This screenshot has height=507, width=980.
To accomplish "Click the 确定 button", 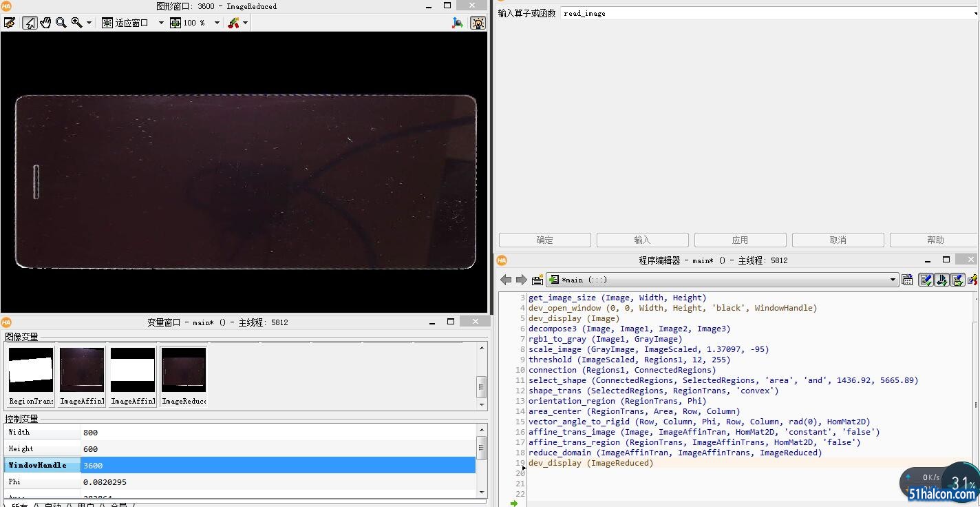I will [x=545, y=240].
